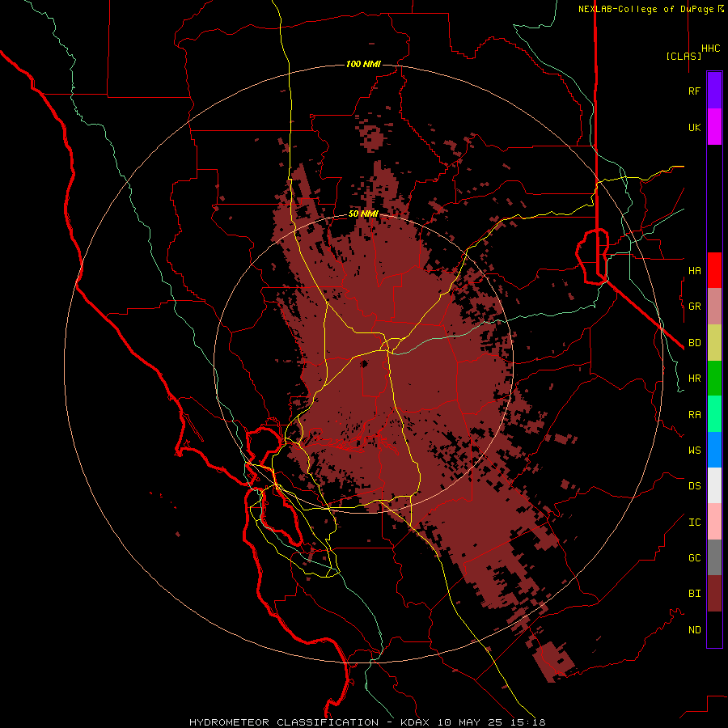Click the WS legend label
Screen dimensions: 728x728
click(694, 450)
